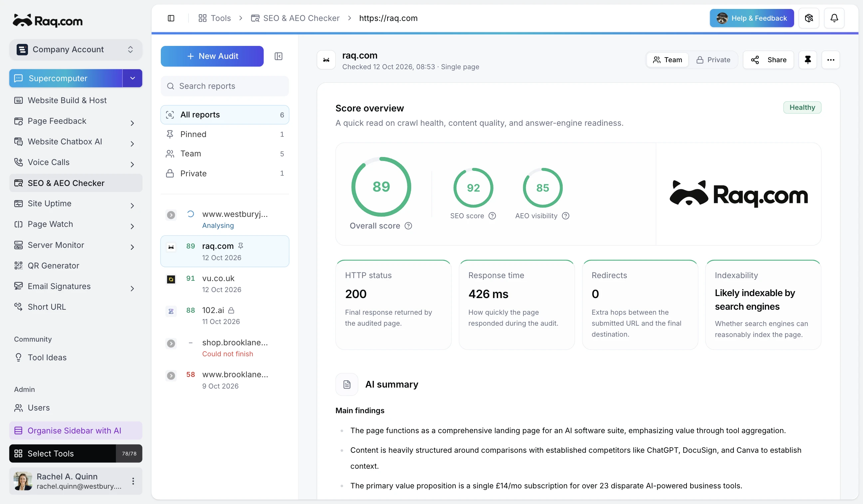The image size is (863, 504).
Task: Click arrow icon on www.brooklane... report
Action: pos(171,376)
